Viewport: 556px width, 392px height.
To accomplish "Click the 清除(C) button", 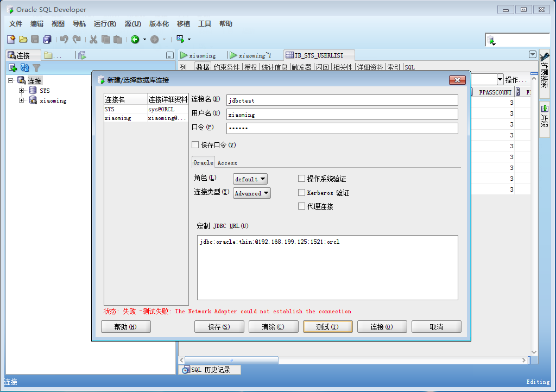I will (274, 327).
